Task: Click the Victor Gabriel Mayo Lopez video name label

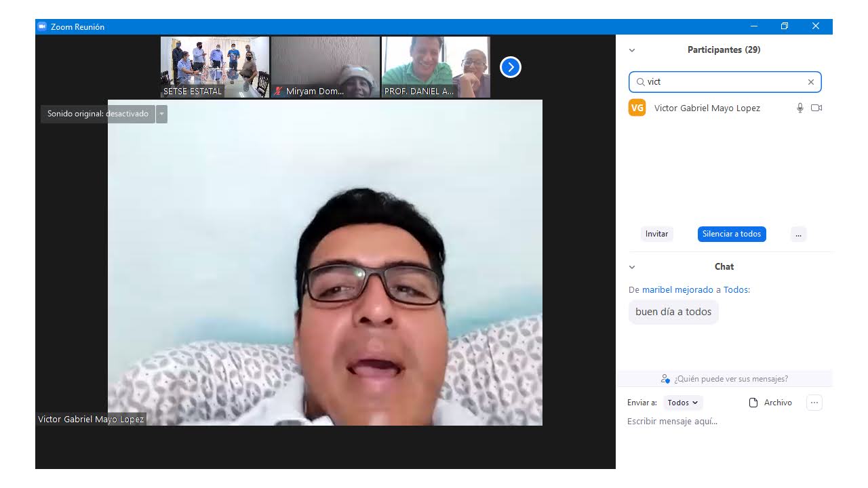Action: pos(91,419)
